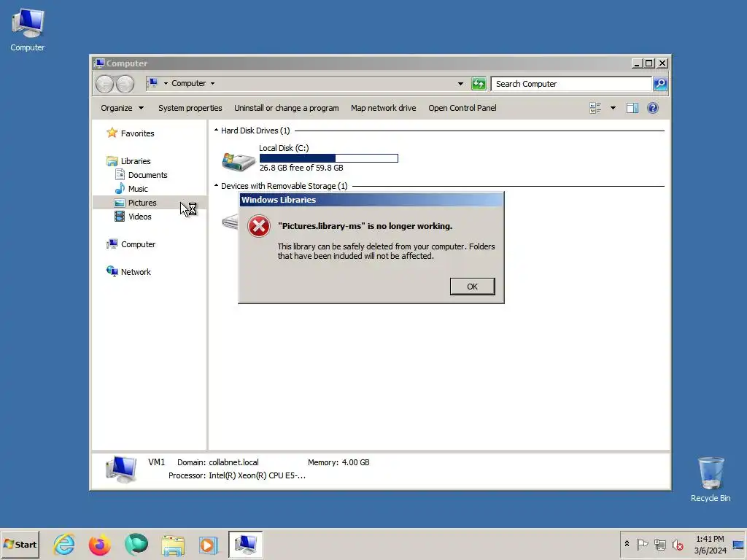
Task: Click the green refresh icon in address bar
Action: click(x=479, y=84)
